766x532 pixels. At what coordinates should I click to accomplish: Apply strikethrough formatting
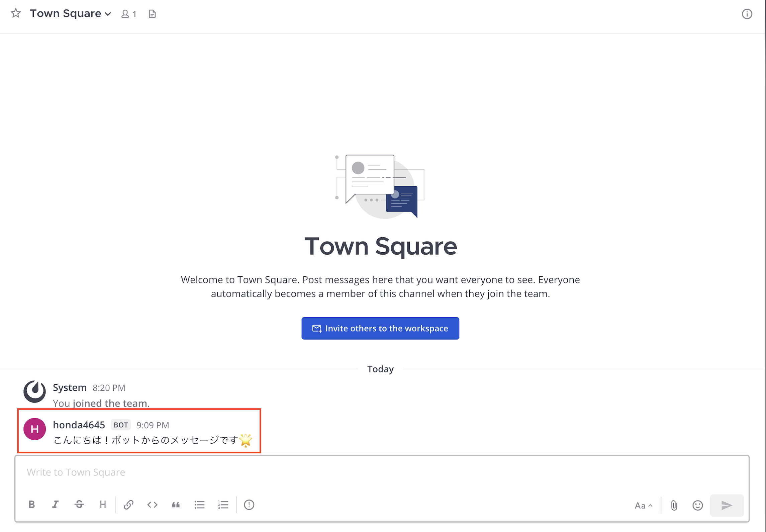tap(79, 505)
